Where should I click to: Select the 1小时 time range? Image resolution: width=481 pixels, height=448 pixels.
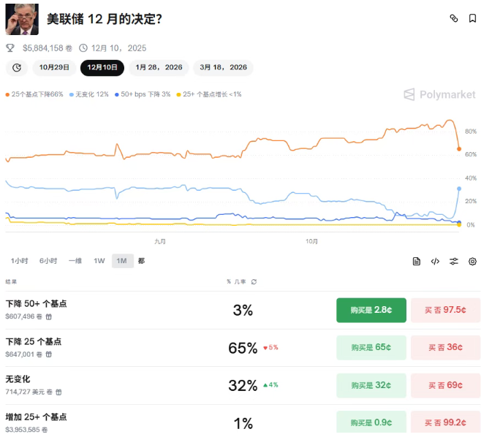[x=19, y=261]
